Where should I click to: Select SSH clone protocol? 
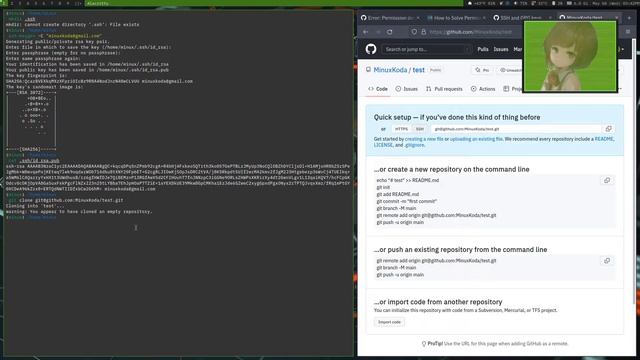pos(420,129)
